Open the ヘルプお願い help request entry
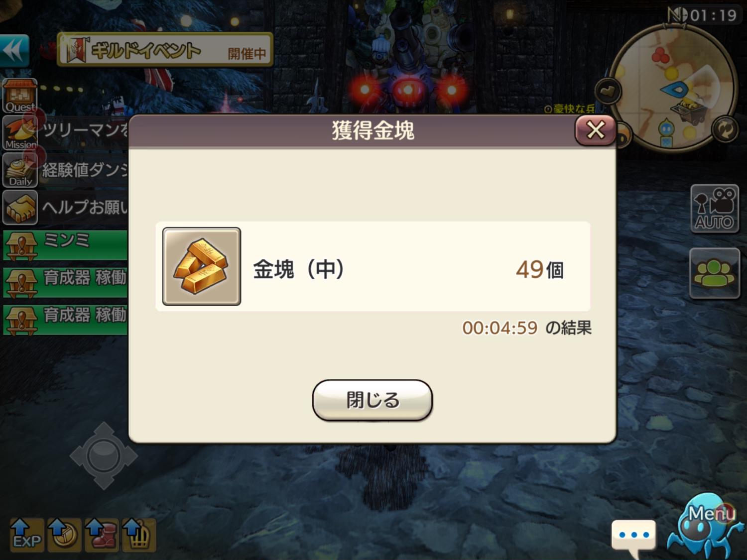Image resolution: width=747 pixels, height=560 pixels. pos(65,207)
